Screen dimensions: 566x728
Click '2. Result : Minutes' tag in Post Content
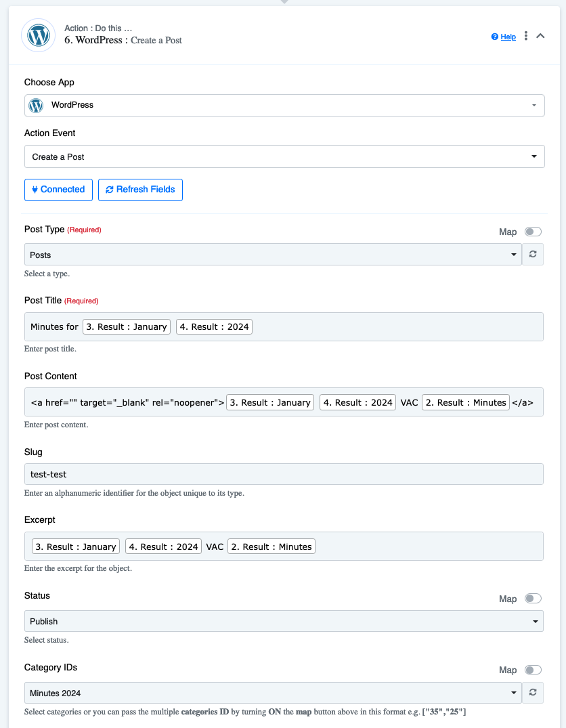tap(466, 402)
